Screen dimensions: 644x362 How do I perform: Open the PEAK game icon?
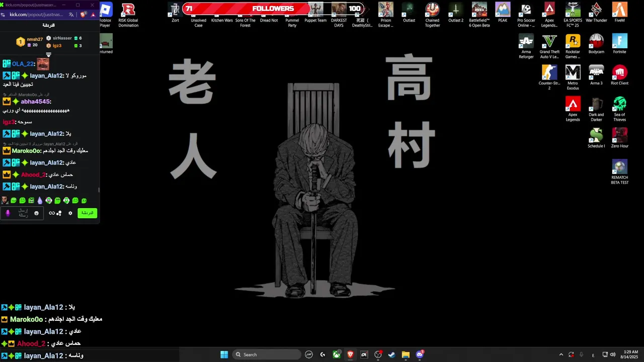(x=503, y=13)
